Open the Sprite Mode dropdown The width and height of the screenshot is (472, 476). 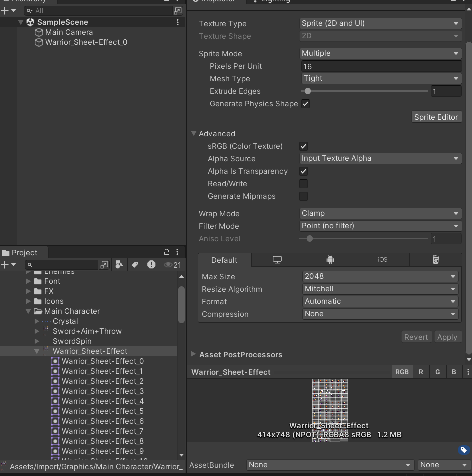tap(380, 54)
